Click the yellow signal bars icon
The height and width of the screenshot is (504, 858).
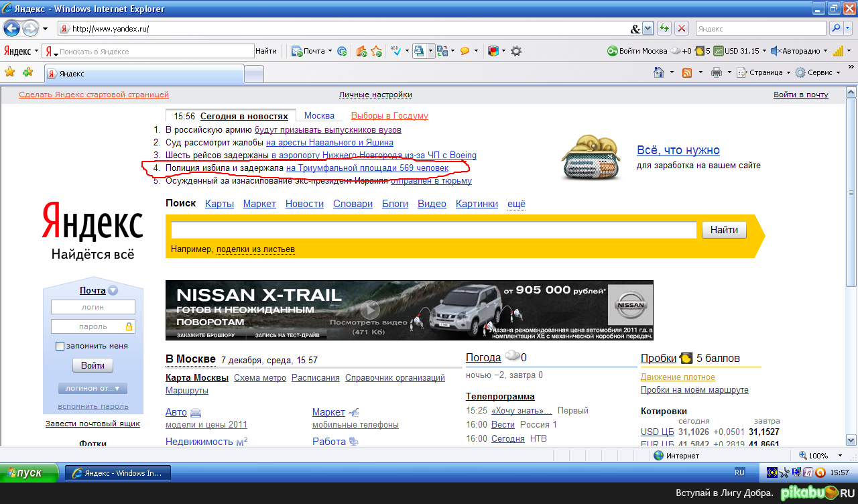(x=837, y=51)
